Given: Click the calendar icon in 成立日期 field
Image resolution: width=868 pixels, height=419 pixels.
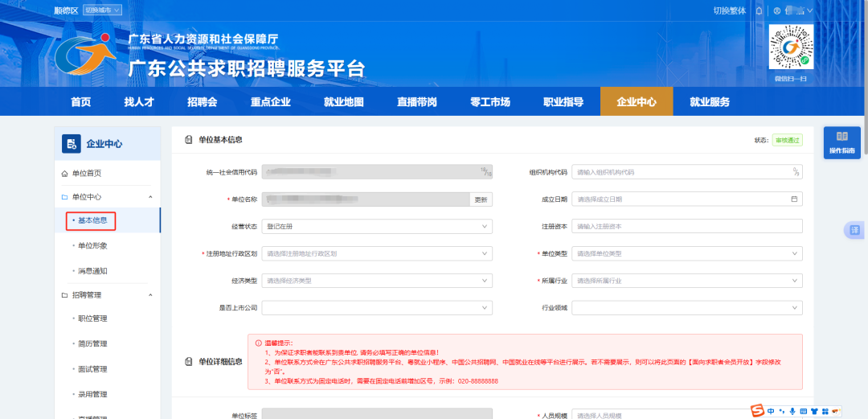Looking at the screenshot, I should tap(795, 199).
